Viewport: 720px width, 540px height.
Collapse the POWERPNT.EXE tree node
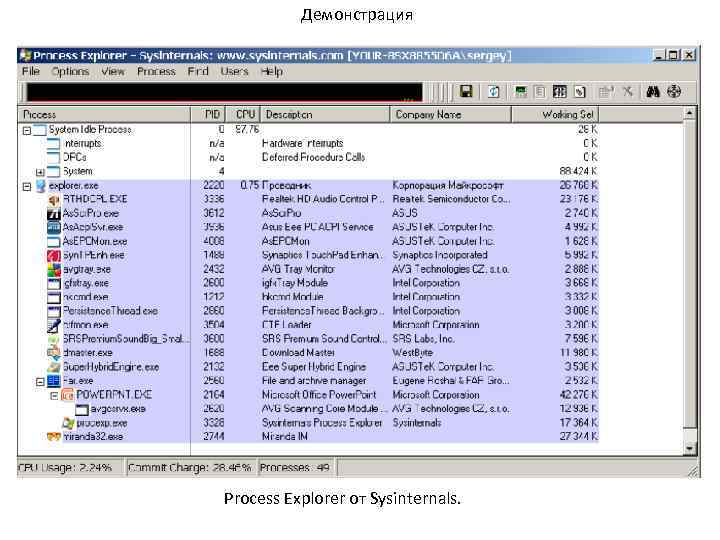54,395
